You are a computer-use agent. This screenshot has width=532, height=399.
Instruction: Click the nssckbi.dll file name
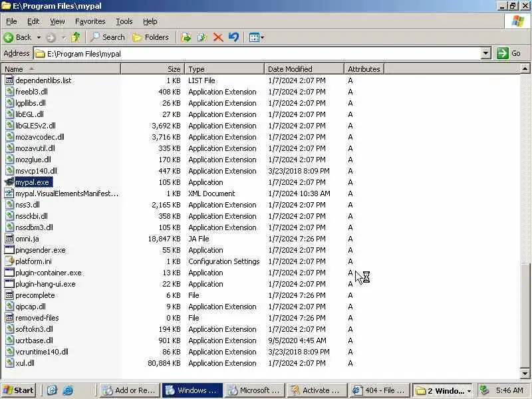pyautogui.click(x=31, y=216)
